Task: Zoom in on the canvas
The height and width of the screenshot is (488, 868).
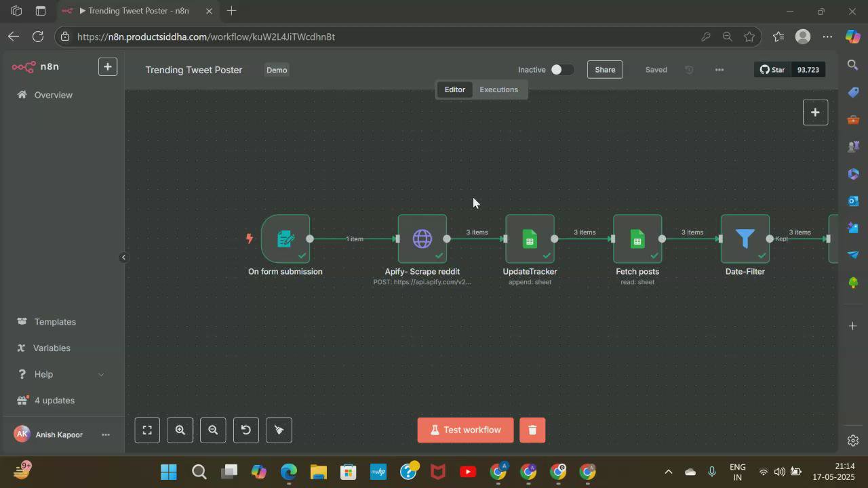Action: 180,430
